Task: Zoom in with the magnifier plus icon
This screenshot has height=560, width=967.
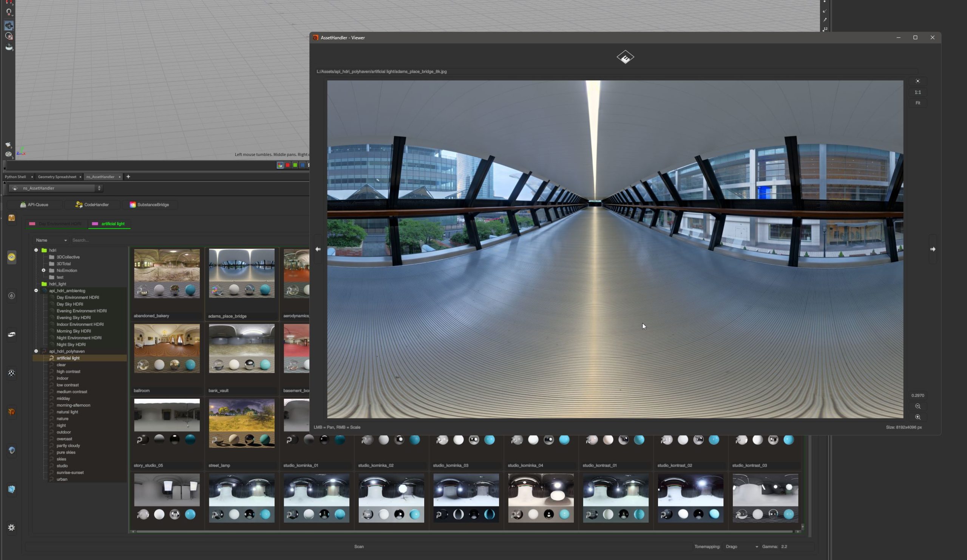Action: 918,417
